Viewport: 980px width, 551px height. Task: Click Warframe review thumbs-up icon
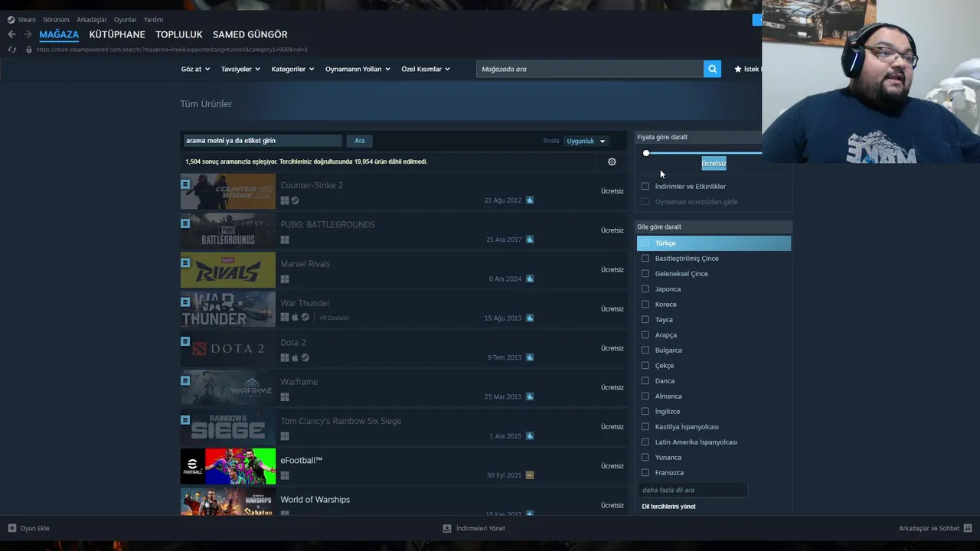click(x=530, y=396)
